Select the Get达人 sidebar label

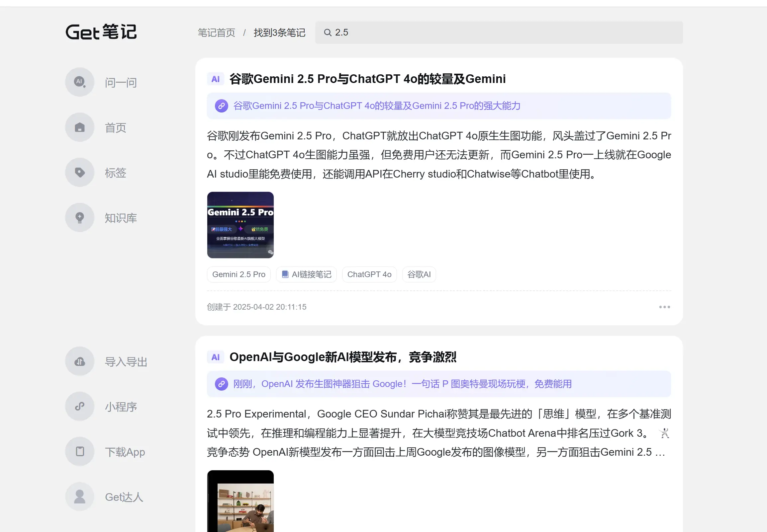[x=124, y=497]
